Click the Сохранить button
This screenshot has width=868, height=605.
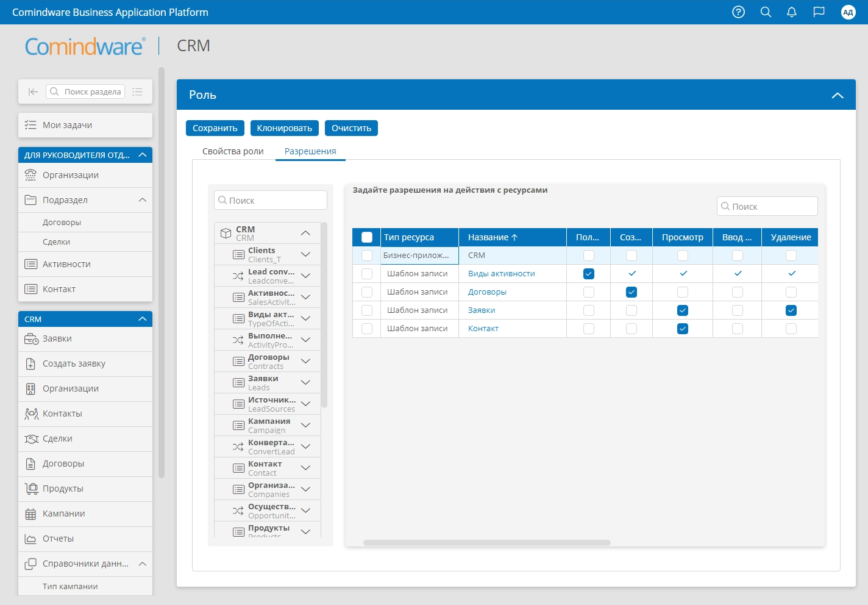coord(215,128)
